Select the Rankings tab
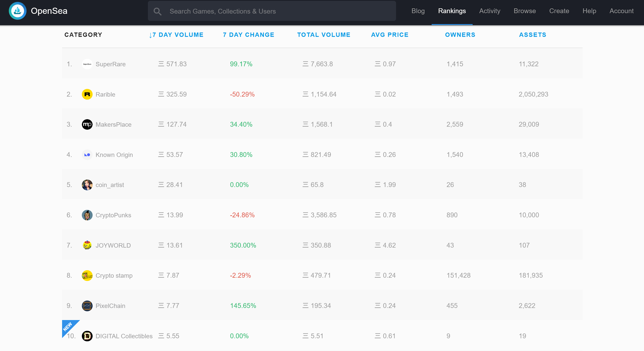Image resolution: width=644 pixels, height=351 pixels. pyautogui.click(x=452, y=11)
